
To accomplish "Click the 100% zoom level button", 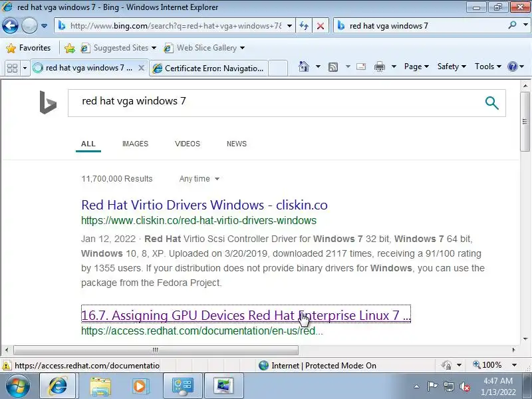I will pyautogui.click(x=487, y=365).
